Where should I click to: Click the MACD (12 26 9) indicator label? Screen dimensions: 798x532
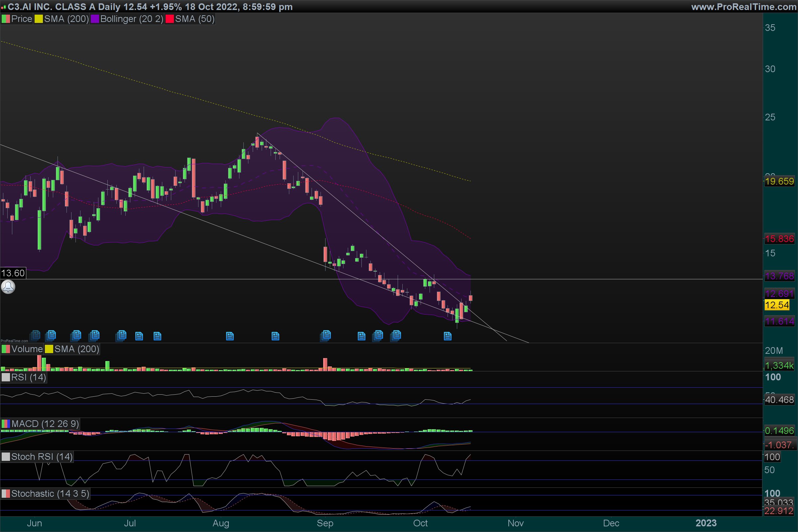pyautogui.click(x=45, y=424)
